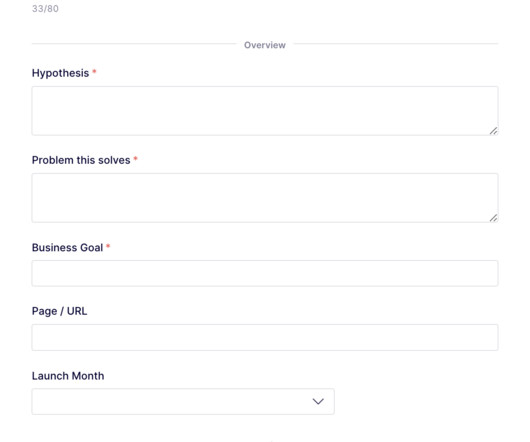Click the red asterisk beside Problem this solves

pos(136,159)
